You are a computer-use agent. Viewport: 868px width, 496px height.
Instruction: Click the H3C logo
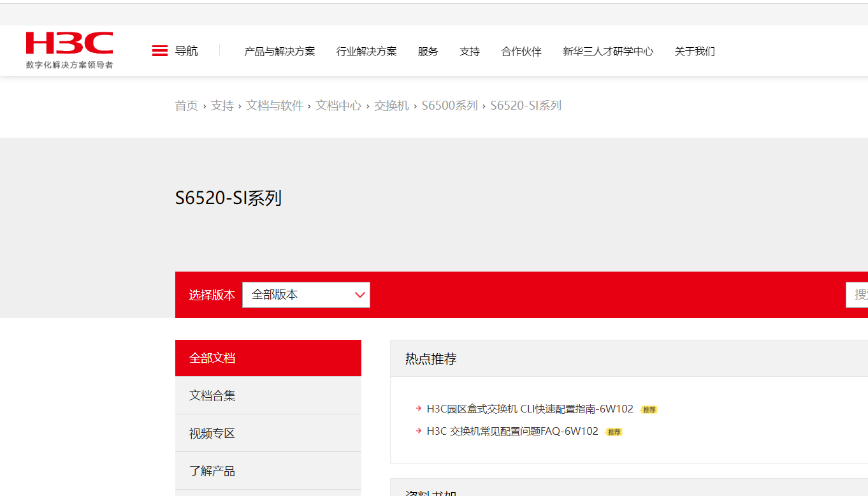pyautogui.click(x=69, y=43)
